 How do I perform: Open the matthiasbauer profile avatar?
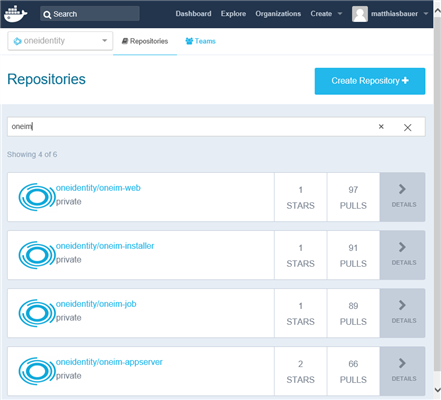(x=360, y=14)
